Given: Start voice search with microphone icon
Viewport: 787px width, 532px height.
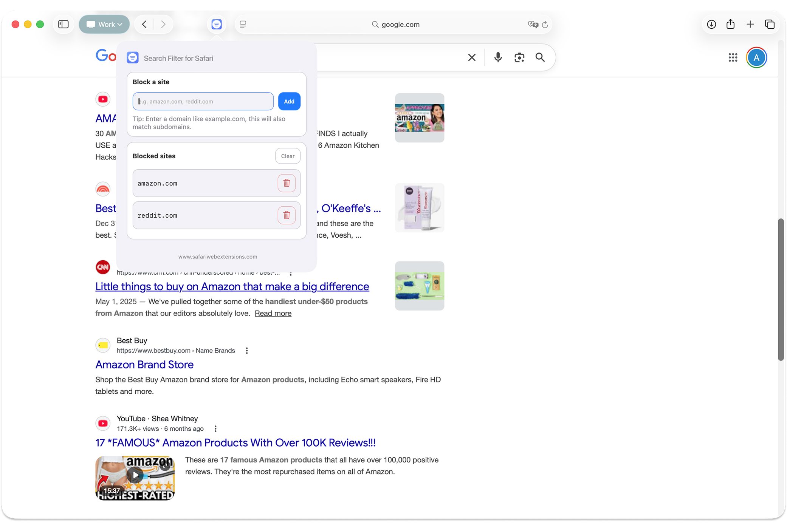Looking at the screenshot, I should click(498, 57).
